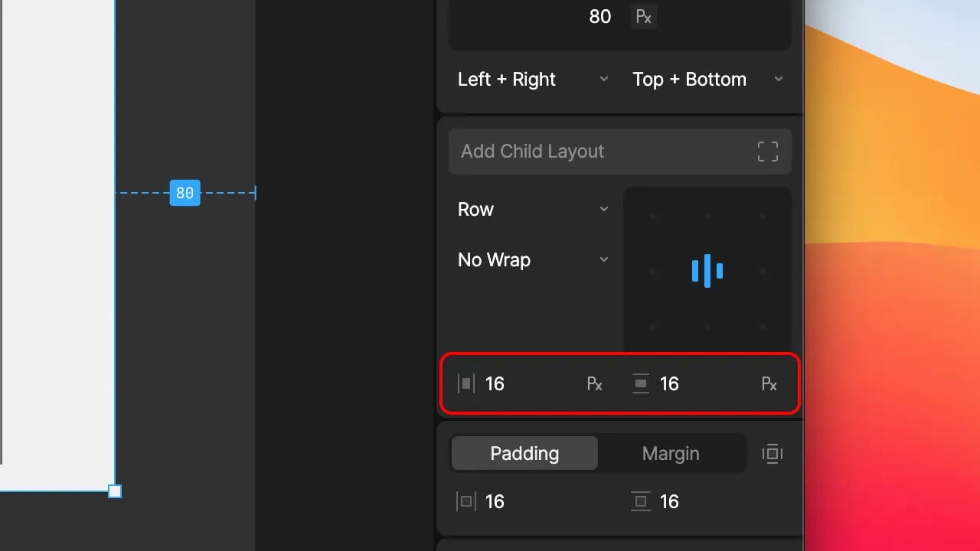
Task: Click the Px unit beside the 80 value
Action: (x=644, y=16)
